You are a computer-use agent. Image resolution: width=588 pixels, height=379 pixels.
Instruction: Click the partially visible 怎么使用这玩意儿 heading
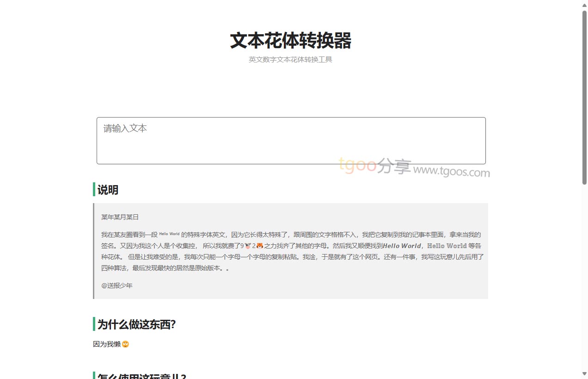coord(141,376)
